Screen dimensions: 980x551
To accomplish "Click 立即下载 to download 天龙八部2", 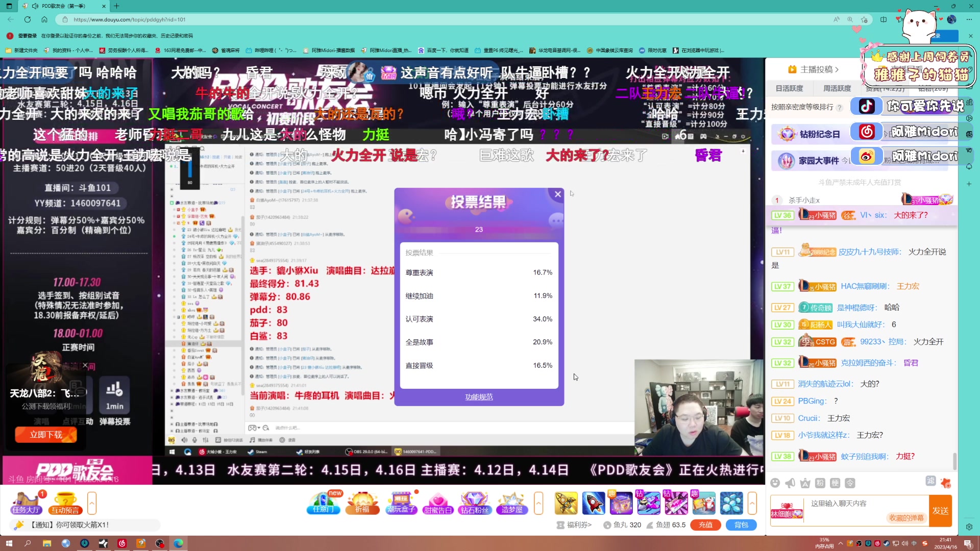I will point(46,434).
